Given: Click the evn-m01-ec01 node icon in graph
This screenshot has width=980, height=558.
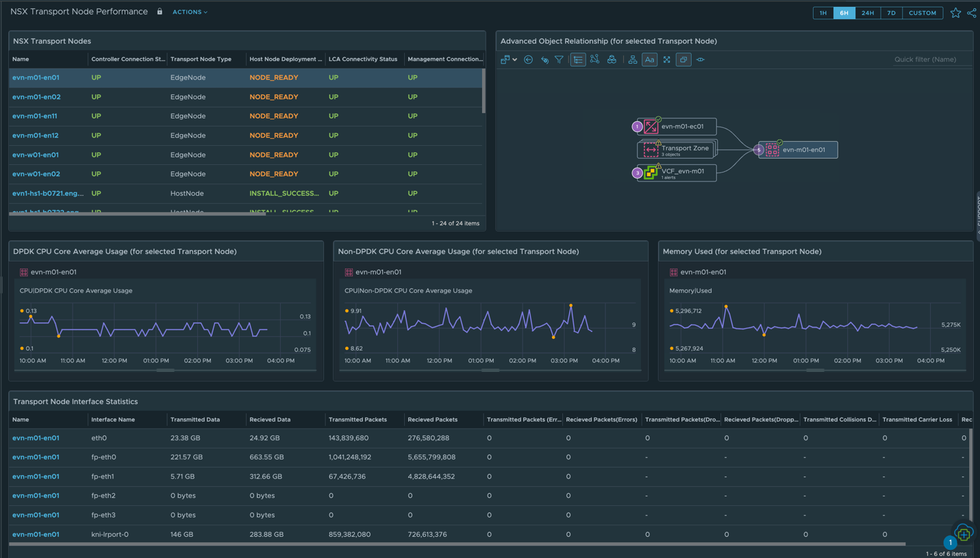Looking at the screenshot, I should (x=651, y=127).
